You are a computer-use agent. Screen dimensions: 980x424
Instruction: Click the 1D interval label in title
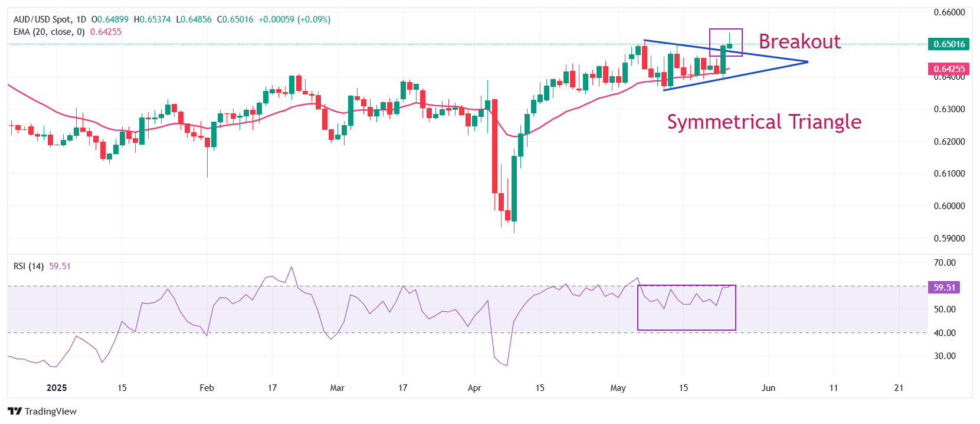[81, 19]
